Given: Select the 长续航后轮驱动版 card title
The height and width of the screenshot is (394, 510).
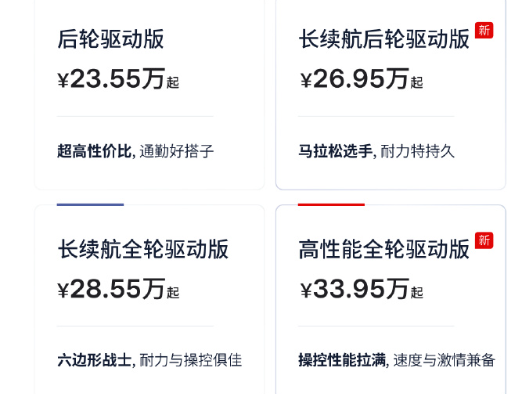Looking at the screenshot, I should pos(384,39).
